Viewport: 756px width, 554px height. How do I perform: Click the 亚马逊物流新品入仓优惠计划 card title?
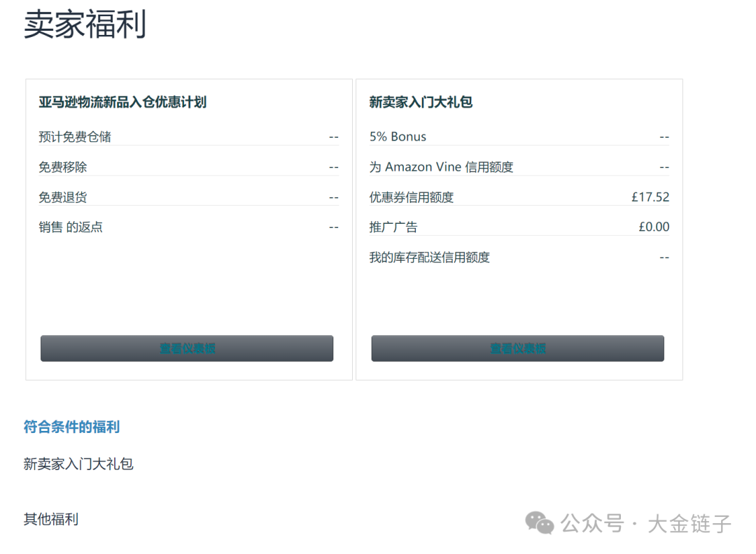(x=122, y=102)
